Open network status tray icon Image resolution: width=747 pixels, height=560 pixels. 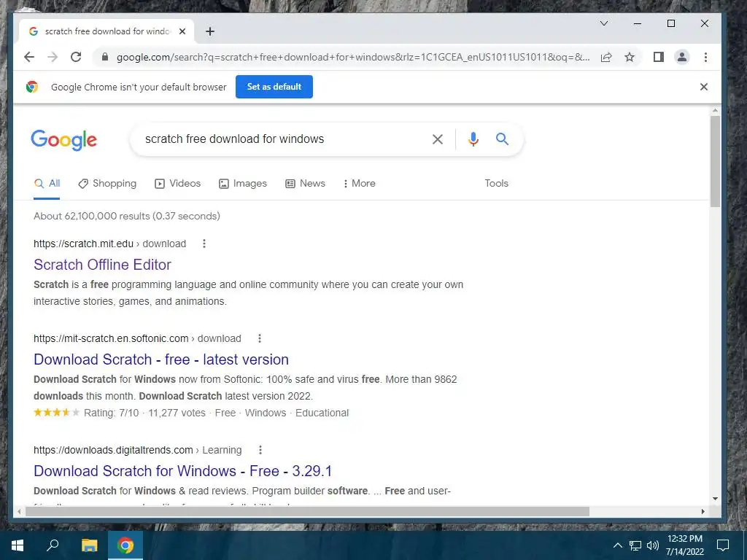coord(635,545)
